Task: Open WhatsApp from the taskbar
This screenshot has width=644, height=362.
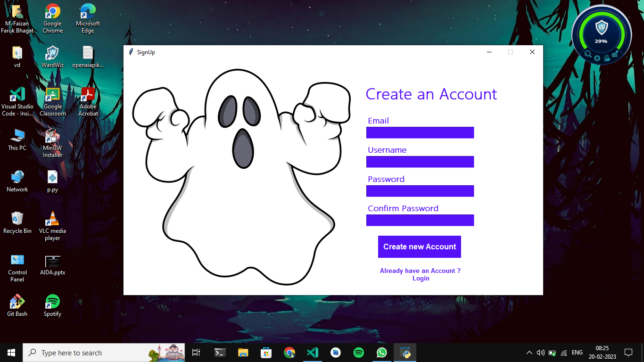Action: (x=382, y=353)
